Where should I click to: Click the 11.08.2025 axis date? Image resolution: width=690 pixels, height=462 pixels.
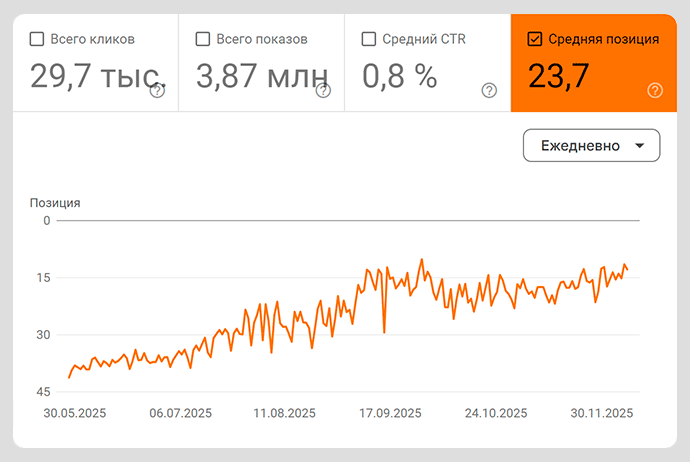(285, 412)
